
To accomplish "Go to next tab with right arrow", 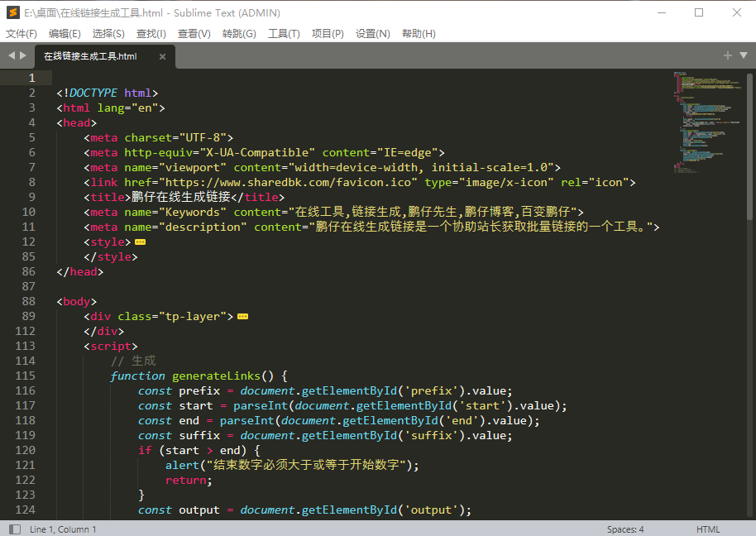I will (x=22, y=55).
